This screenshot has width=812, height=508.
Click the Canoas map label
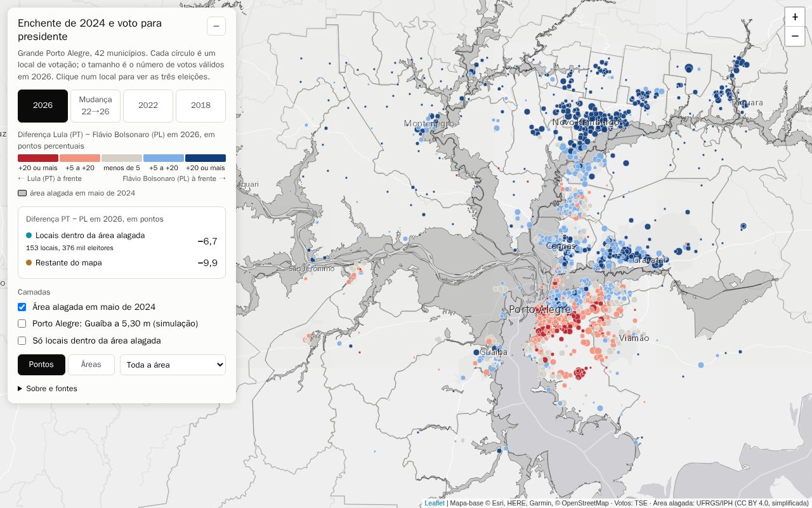(x=561, y=246)
